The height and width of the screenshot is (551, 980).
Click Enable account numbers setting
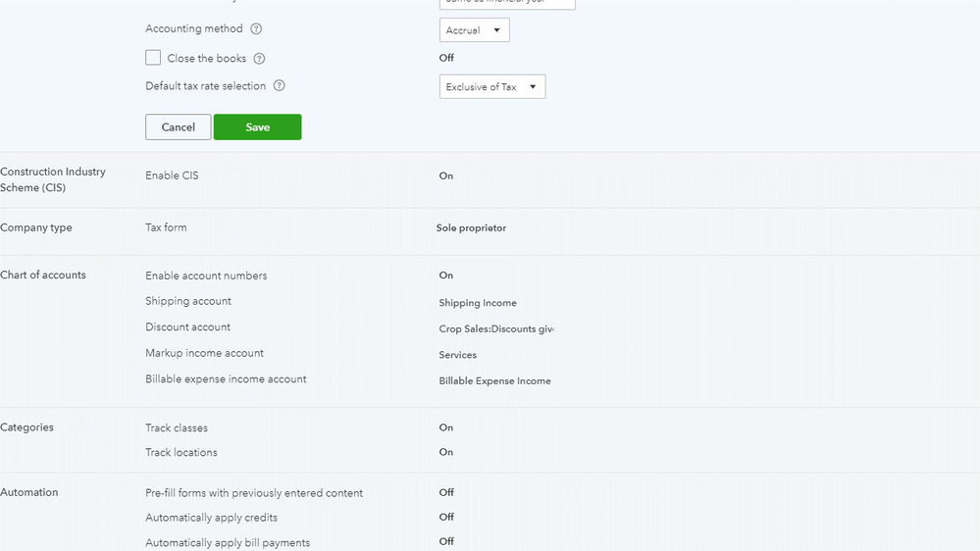point(206,275)
